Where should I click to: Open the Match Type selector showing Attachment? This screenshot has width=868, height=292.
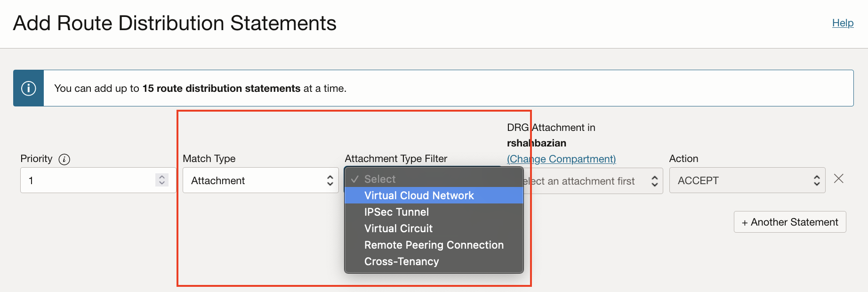click(260, 180)
